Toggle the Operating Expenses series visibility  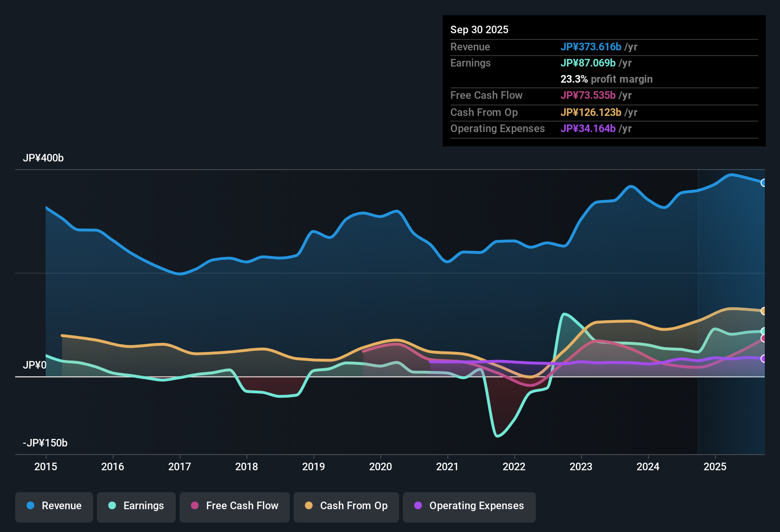coord(469,506)
